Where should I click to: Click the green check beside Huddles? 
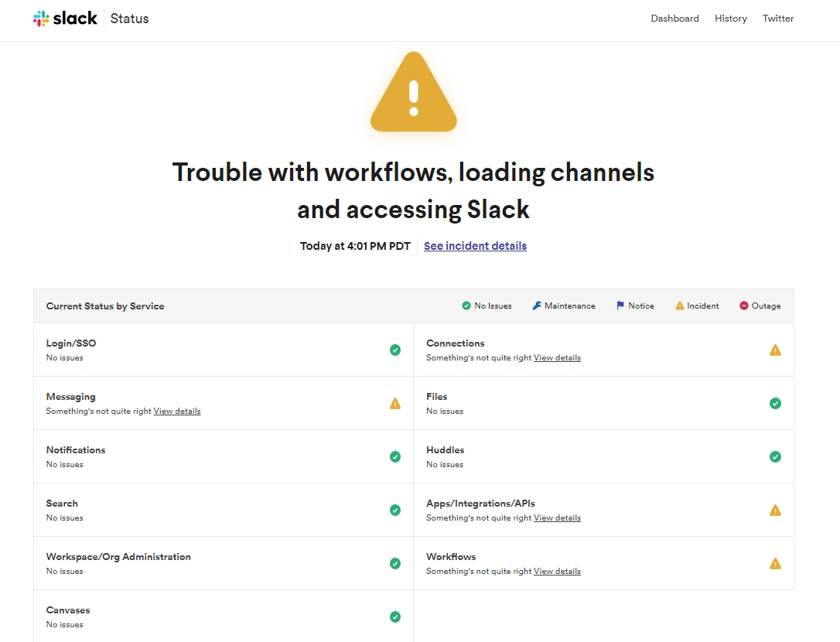point(775,456)
